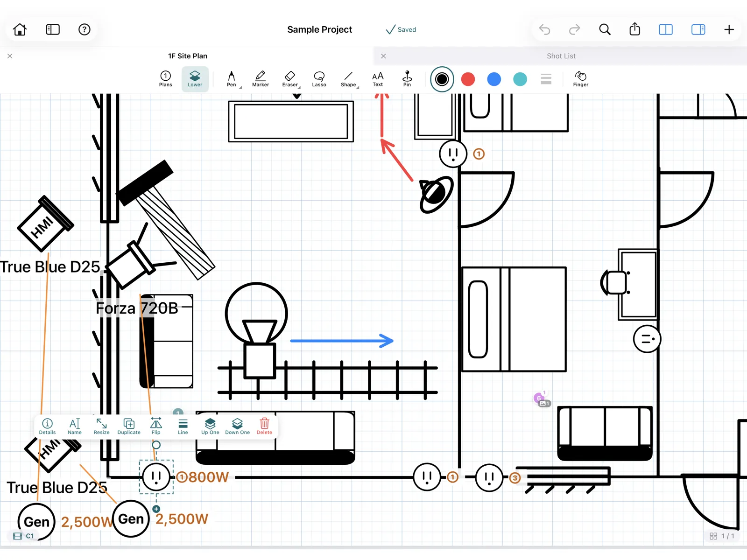The image size is (747, 560).
Task: Toggle the Lower layer button
Action: (195, 79)
